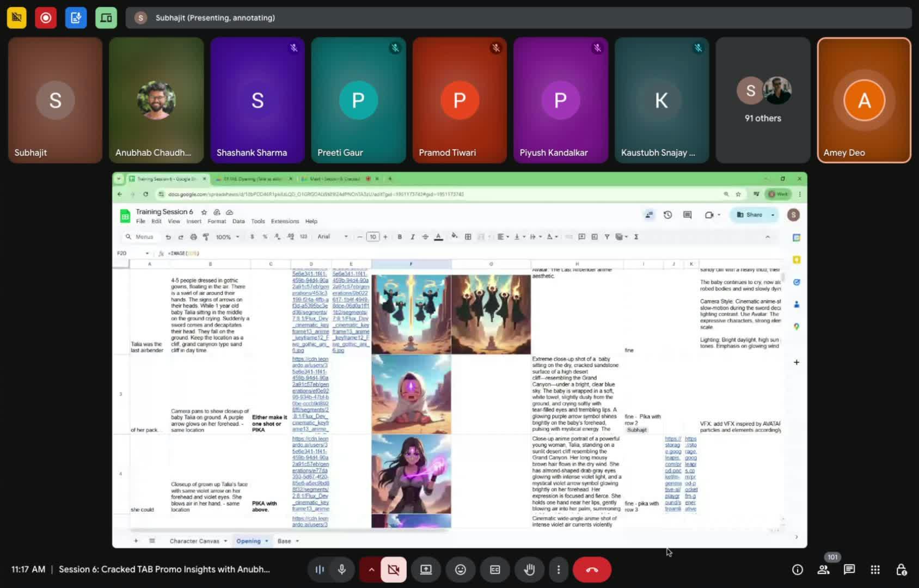Open the meeting chat panel

tap(849, 569)
